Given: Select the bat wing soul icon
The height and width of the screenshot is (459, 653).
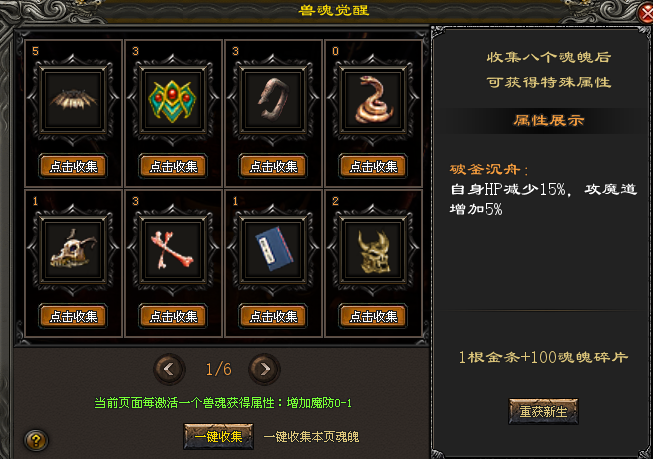Looking at the screenshot, I should coord(73,100).
